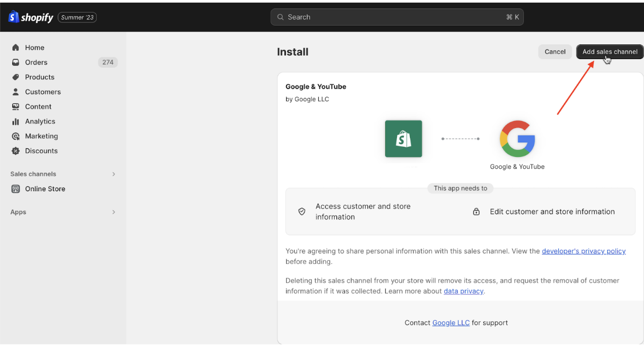
Task: Click the Orders inbox icon
Action: 16,62
